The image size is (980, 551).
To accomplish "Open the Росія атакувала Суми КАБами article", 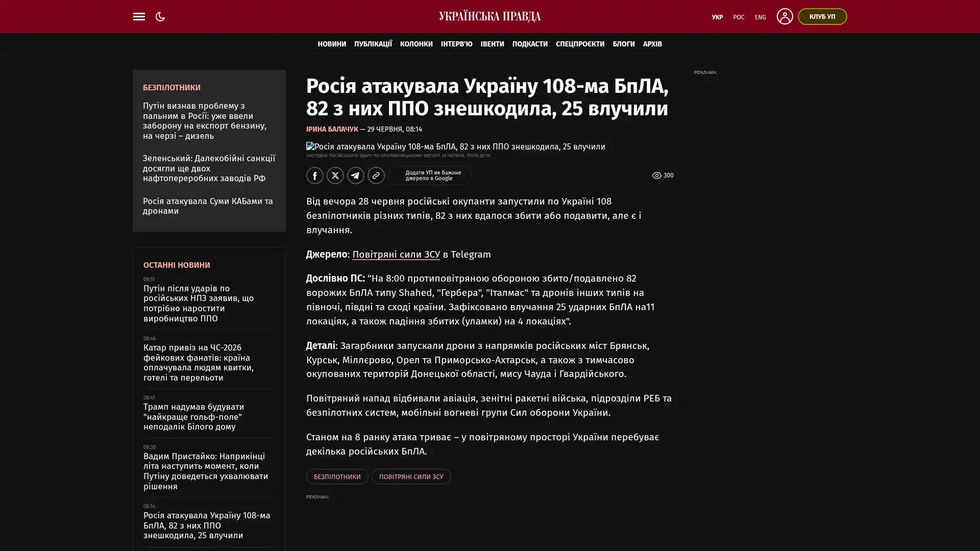I will pos(208,206).
